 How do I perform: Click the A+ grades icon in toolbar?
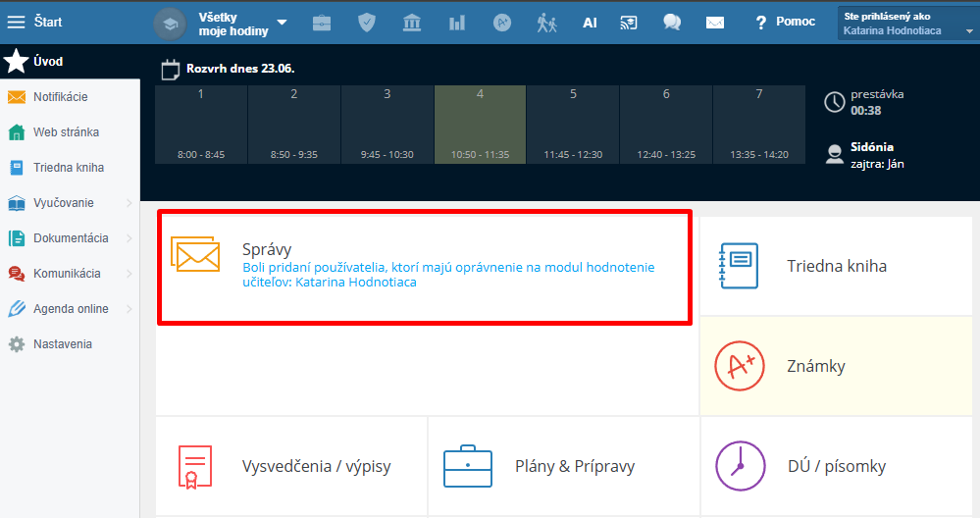(502, 24)
